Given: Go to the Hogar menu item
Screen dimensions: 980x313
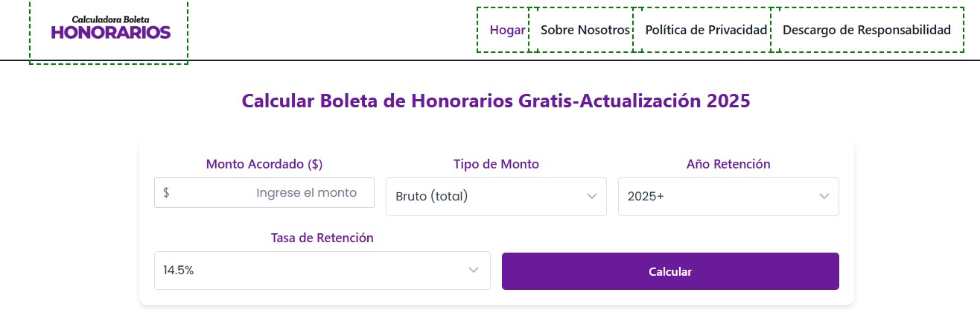Looking at the screenshot, I should [x=508, y=30].
